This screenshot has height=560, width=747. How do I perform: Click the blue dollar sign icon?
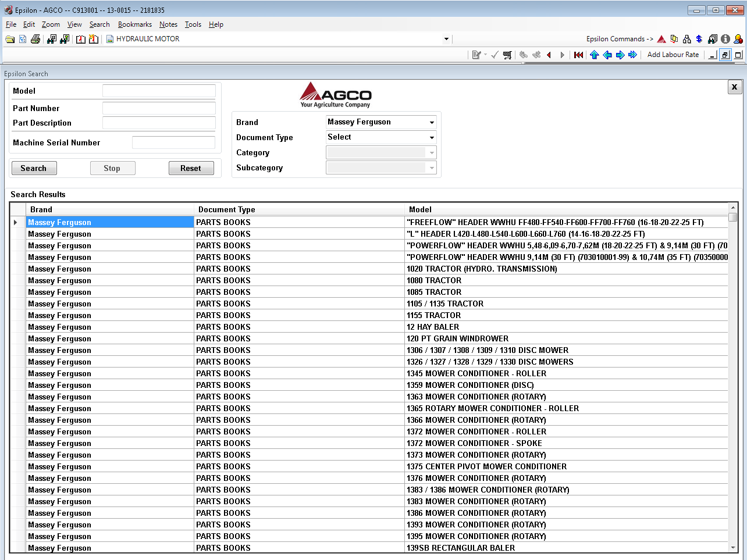click(x=699, y=39)
